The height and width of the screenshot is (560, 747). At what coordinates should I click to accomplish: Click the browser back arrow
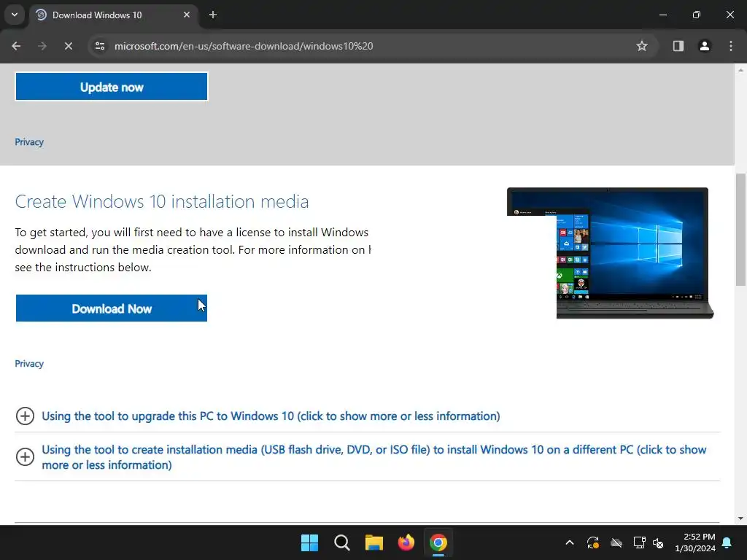[x=16, y=46]
